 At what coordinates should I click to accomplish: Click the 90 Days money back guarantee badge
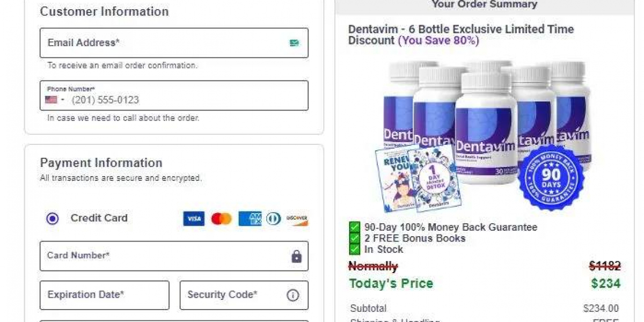(551, 177)
